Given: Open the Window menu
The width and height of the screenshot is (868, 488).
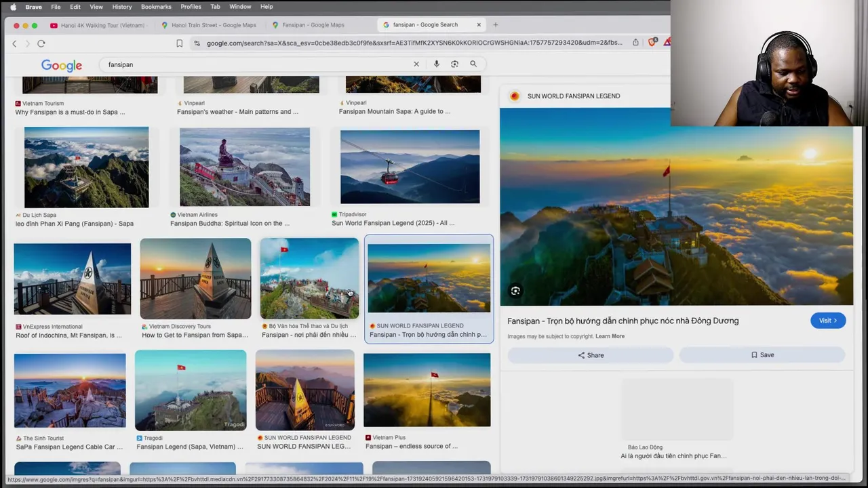Looking at the screenshot, I should (240, 7).
